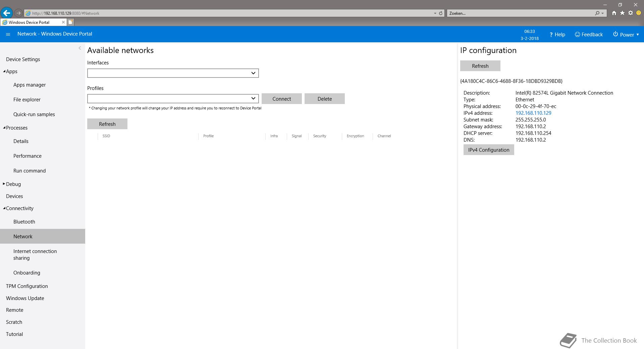Click the smiley feedback icon in browser
This screenshot has width=644, height=349.
[x=639, y=13]
